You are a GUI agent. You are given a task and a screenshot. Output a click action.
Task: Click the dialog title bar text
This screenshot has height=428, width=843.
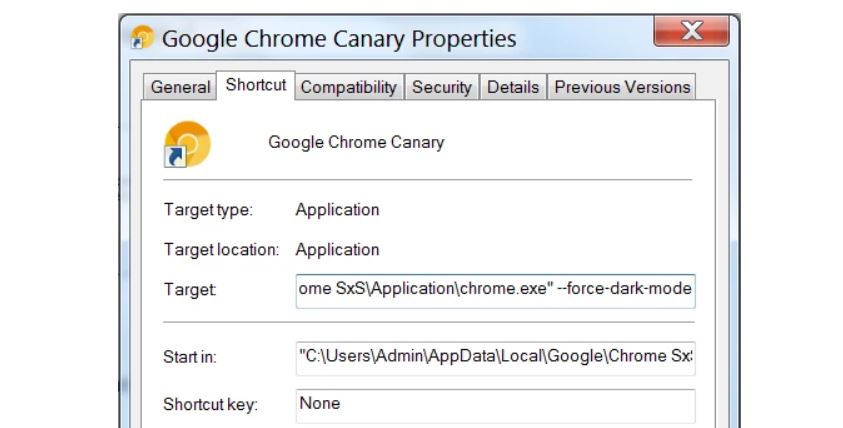click(339, 39)
